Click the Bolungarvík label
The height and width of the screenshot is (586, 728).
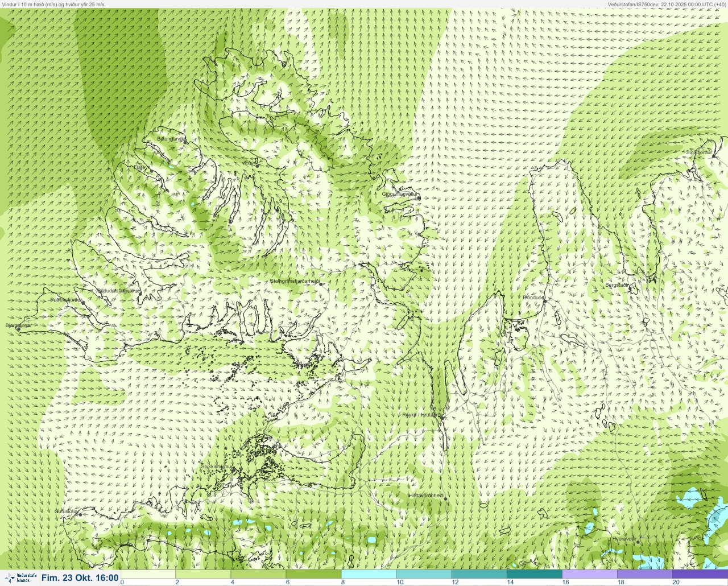[x=171, y=138]
